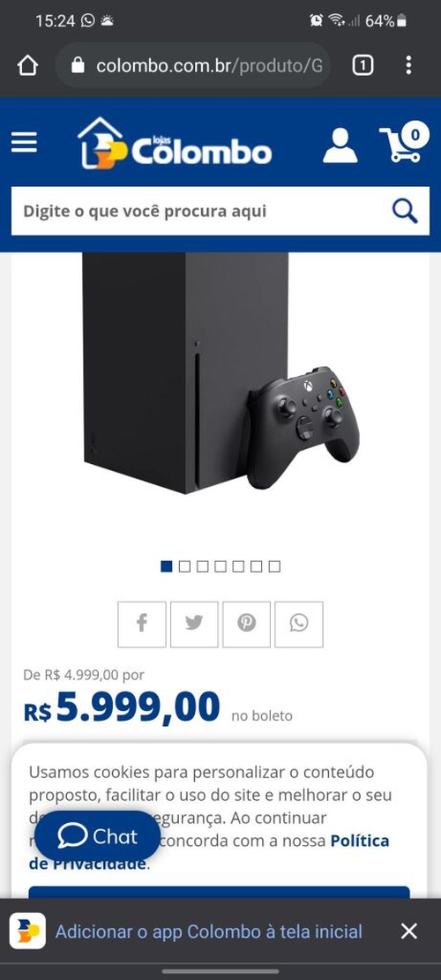Tap 'Adicionar o app Colombo à tela inicial'
This screenshot has height=980, width=441.
click(209, 931)
